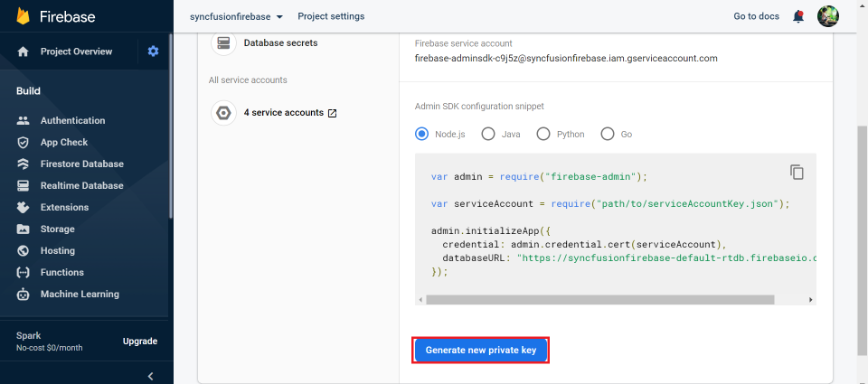Open notifications bell icon
The width and height of the screenshot is (868, 384).
pos(798,16)
